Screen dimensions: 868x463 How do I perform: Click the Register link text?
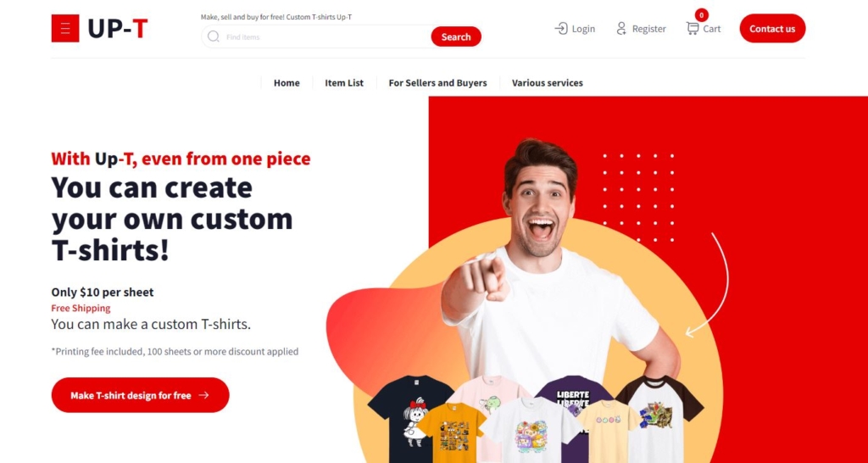pos(648,29)
